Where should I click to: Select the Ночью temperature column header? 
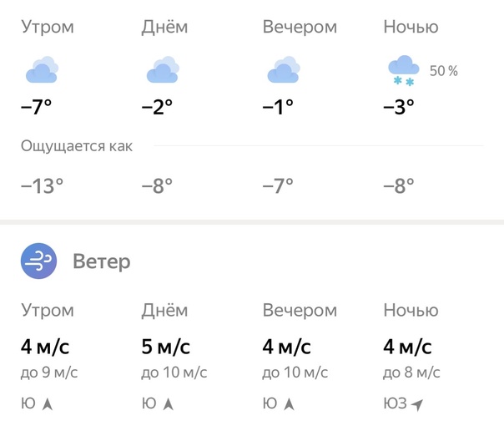411,27
